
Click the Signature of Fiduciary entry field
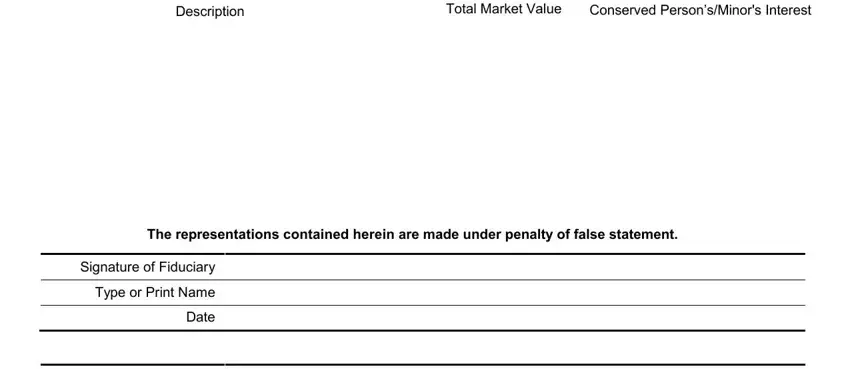514,267
